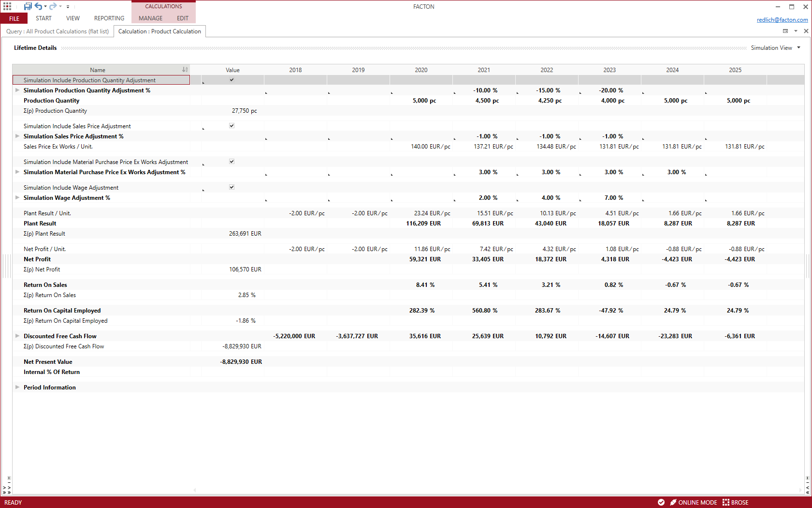
Task: Toggle Simulation Include Production Quantity Adjustment checkbox
Action: [232, 80]
